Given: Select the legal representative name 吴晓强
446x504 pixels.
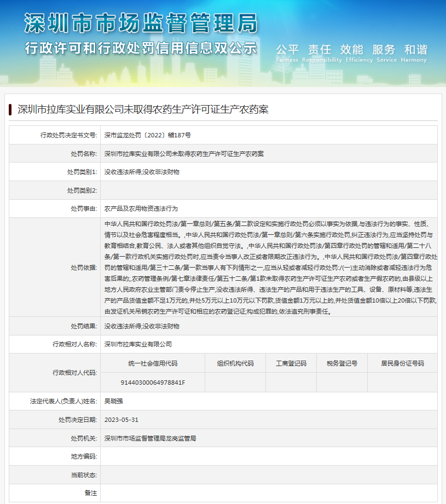Looking at the screenshot, I should pyautogui.click(x=113, y=401).
